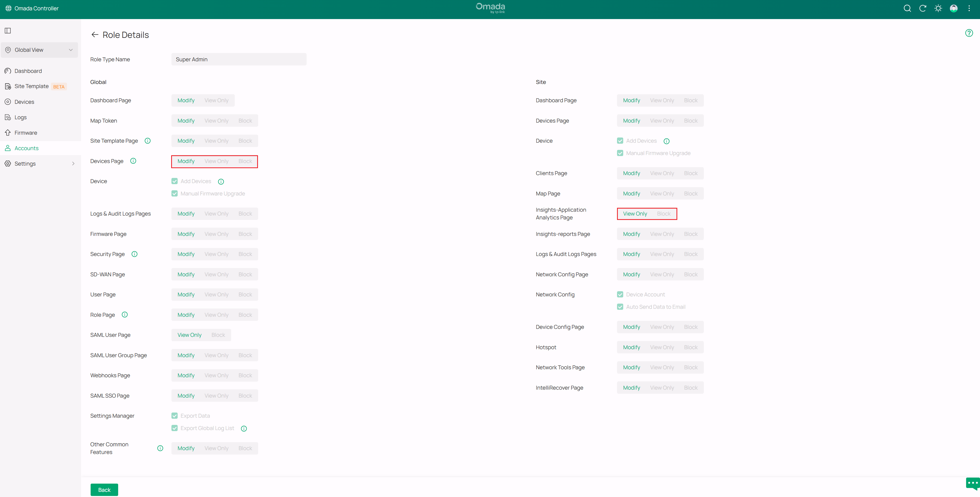Image resolution: width=980 pixels, height=497 pixels.
Task: Toggle Global Add Devices checkbox
Action: (175, 181)
